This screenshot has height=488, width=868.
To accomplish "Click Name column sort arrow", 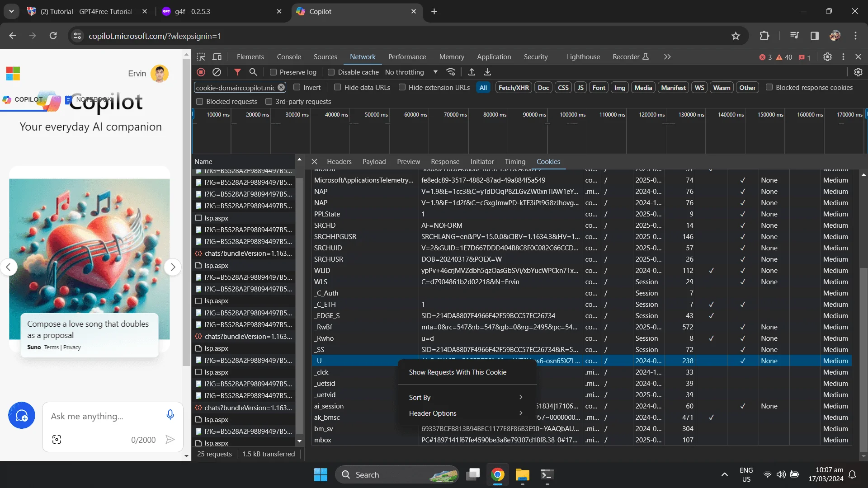I will point(299,160).
